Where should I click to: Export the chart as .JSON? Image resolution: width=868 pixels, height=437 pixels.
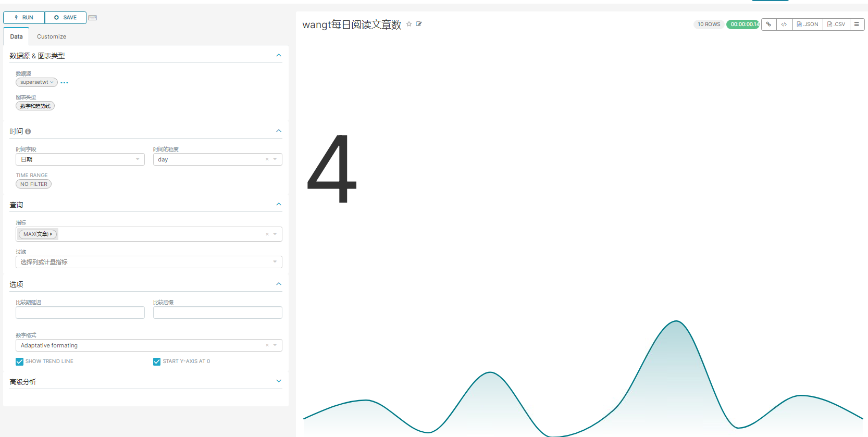[x=808, y=24]
